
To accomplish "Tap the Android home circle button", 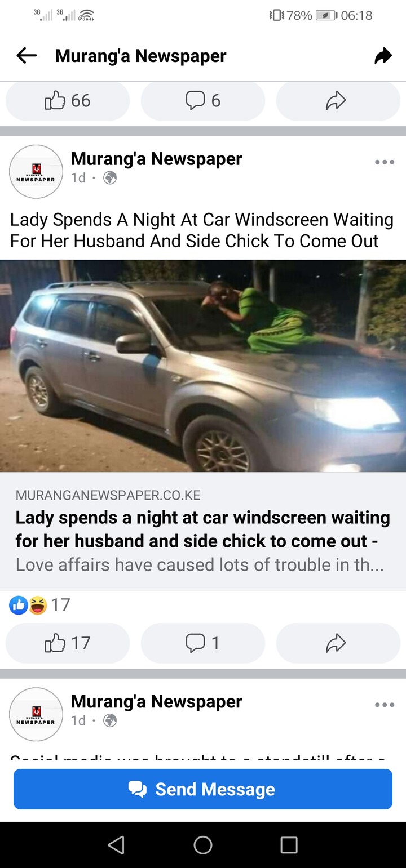I will tap(203, 844).
